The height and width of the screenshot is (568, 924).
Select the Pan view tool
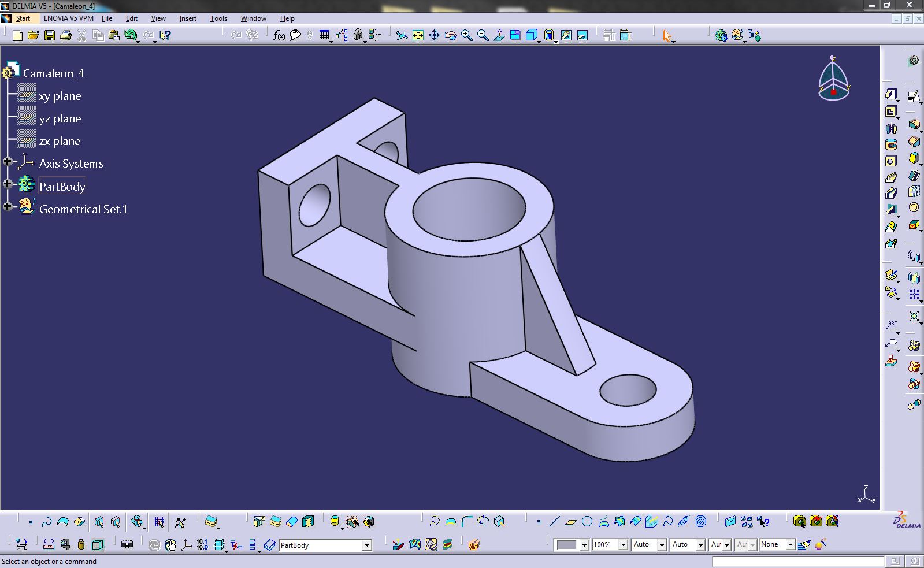pyautogui.click(x=434, y=36)
